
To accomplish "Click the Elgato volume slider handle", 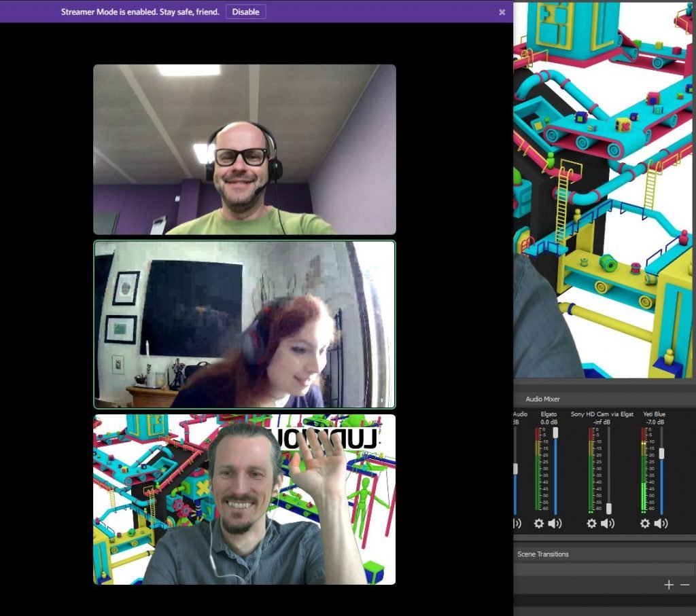I will point(555,433).
